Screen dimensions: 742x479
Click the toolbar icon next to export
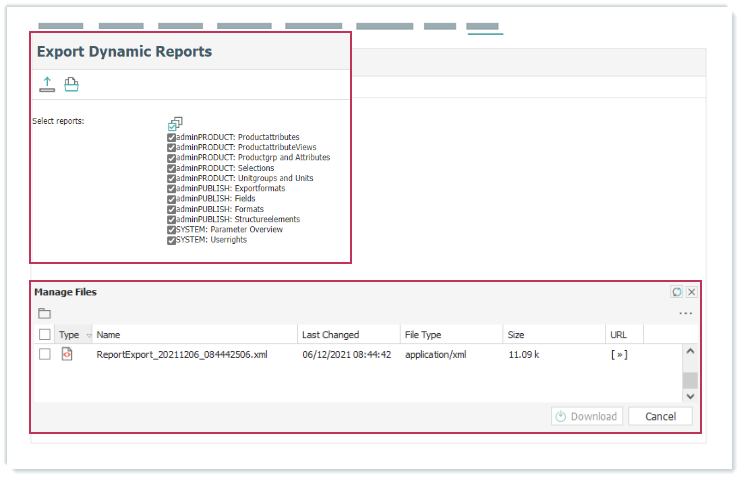(x=71, y=85)
